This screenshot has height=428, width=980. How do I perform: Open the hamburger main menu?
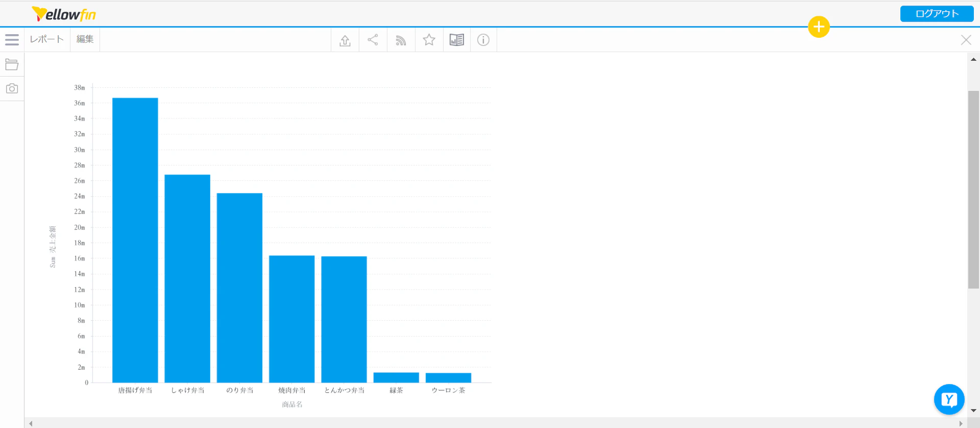pyautogui.click(x=12, y=40)
